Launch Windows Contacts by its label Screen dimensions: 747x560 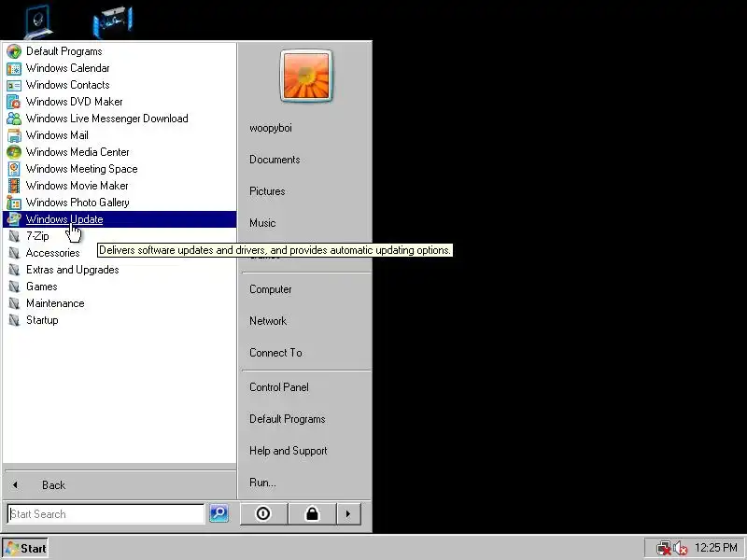click(67, 85)
